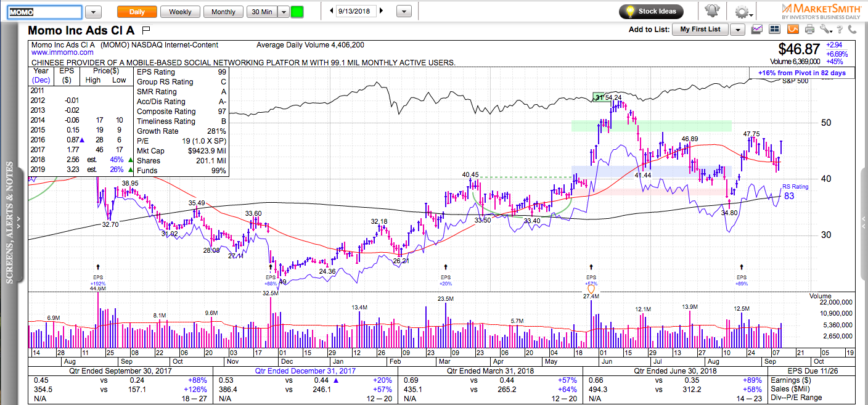868x405 pixels.
Task: Switch to the Monthly chart
Action: click(x=223, y=12)
